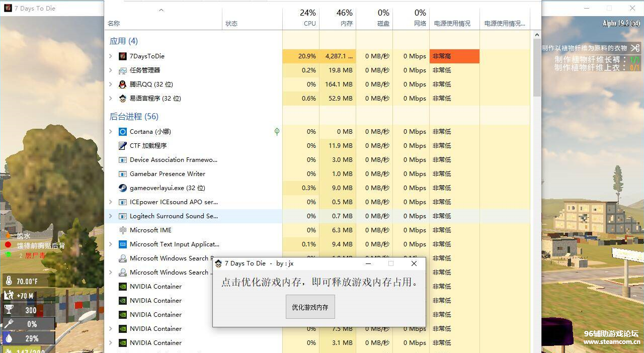Click the 应用 (4) group heading
The height and width of the screenshot is (353, 644).
[x=124, y=41]
